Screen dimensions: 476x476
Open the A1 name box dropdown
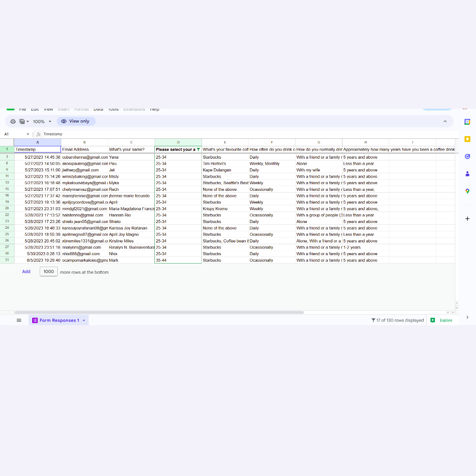pyautogui.click(x=28, y=134)
